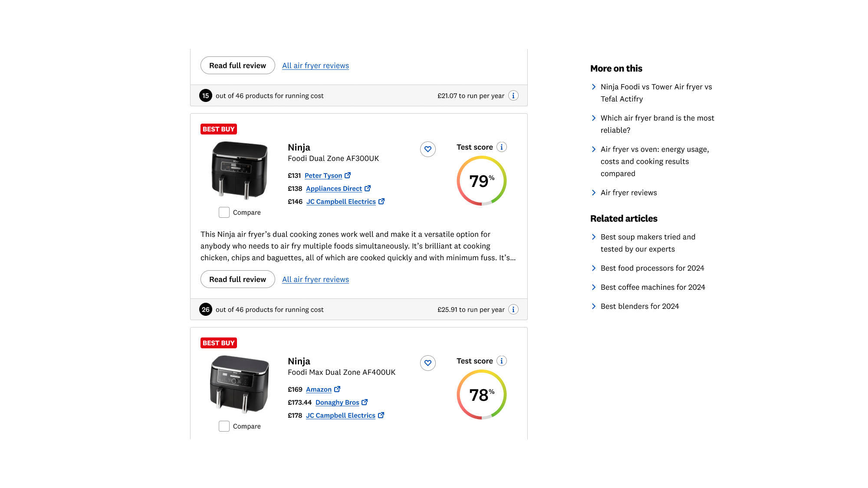Click Read full review for AF300UK
The width and height of the screenshot is (868, 488).
pyautogui.click(x=237, y=279)
